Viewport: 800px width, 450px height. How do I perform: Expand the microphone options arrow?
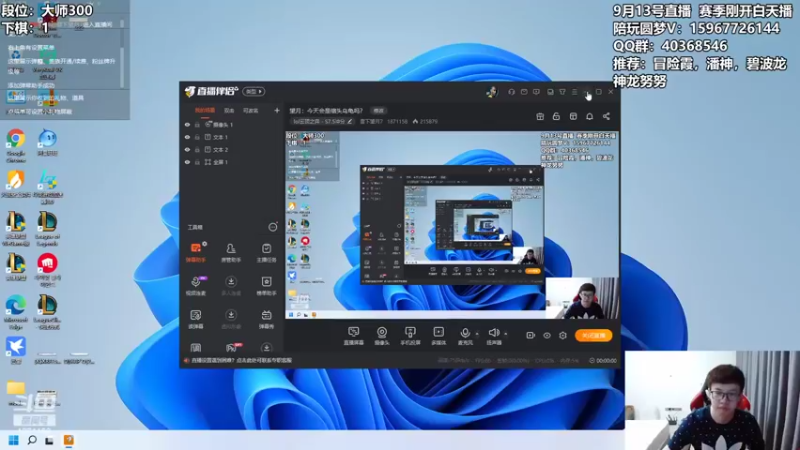click(477, 334)
